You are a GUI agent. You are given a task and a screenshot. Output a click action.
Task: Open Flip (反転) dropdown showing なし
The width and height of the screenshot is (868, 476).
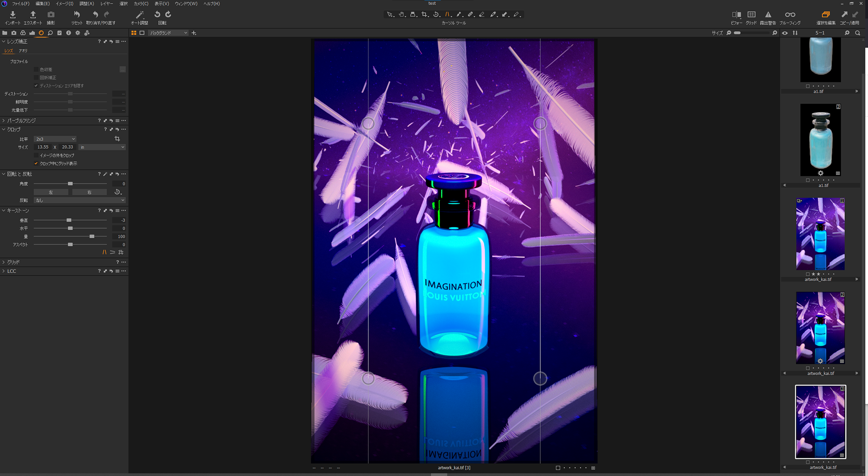click(x=80, y=200)
